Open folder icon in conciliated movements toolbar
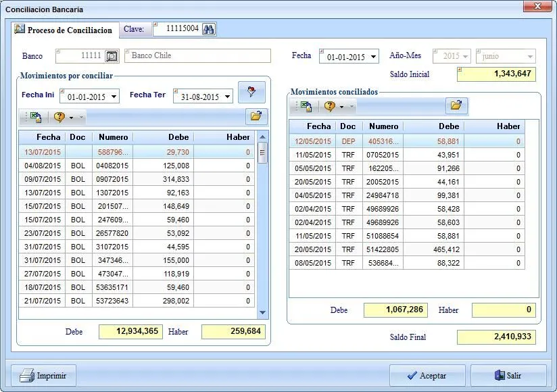The height and width of the screenshot is (392, 557). 456,105
